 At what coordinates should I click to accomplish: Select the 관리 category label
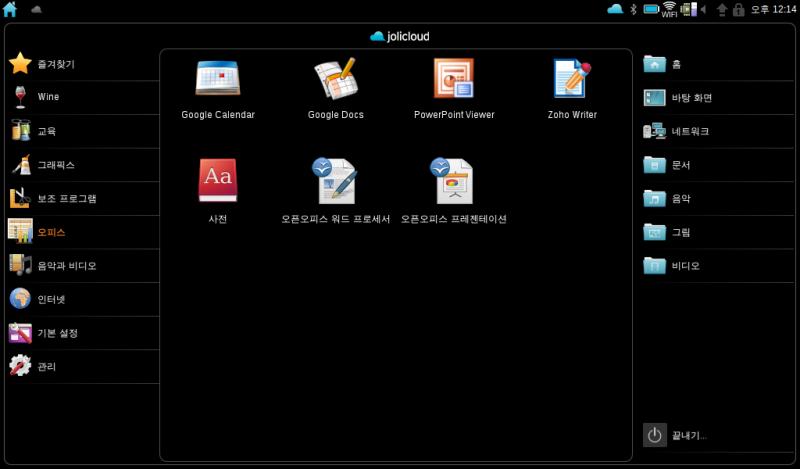tap(46, 366)
